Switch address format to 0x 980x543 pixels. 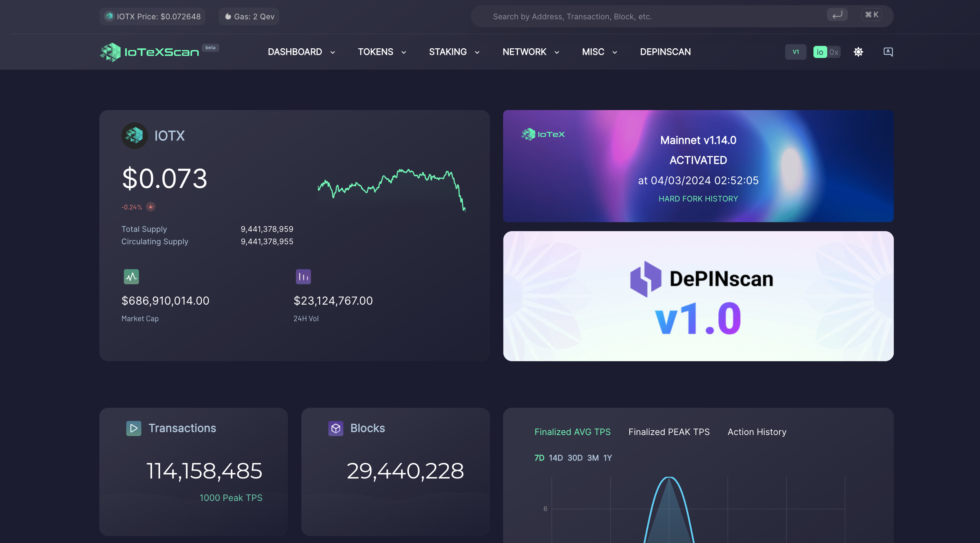click(833, 52)
